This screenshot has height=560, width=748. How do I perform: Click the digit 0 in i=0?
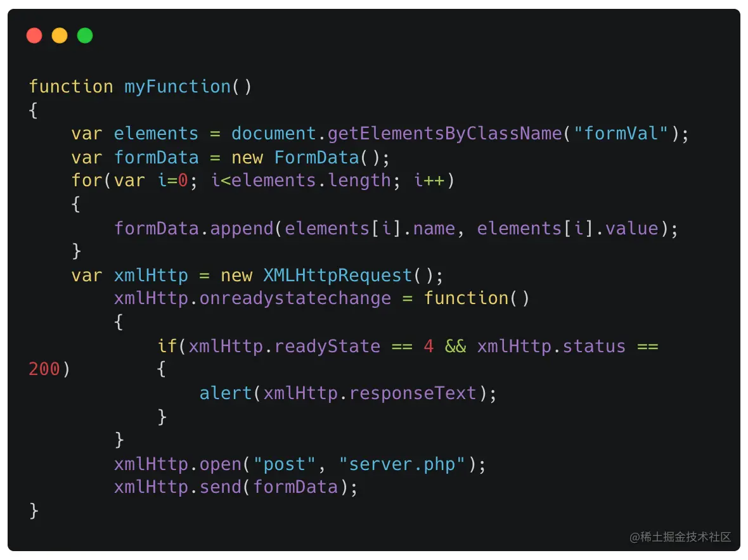(183, 181)
